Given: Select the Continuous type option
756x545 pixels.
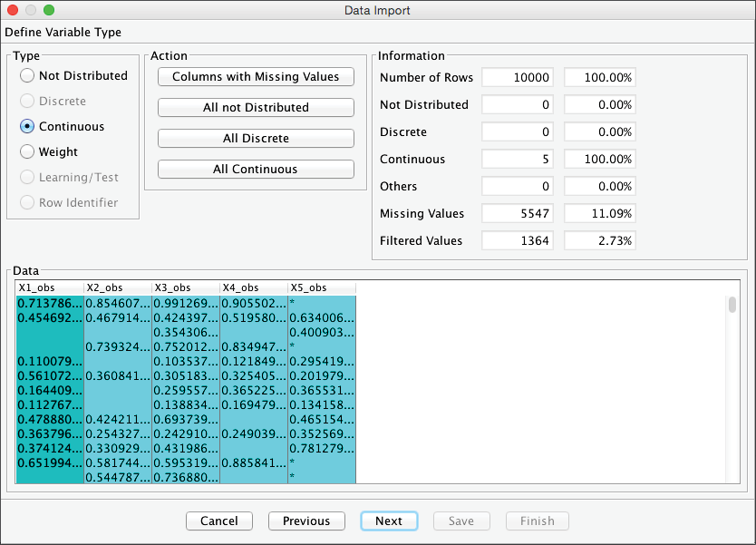Looking at the screenshot, I should (x=27, y=127).
